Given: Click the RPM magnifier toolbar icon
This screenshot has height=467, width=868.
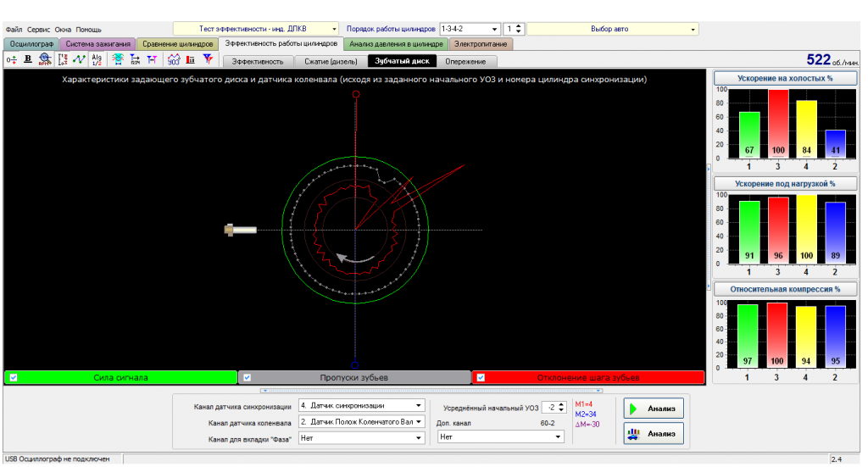Looking at the screenshot, I should [x=45, y=60].
